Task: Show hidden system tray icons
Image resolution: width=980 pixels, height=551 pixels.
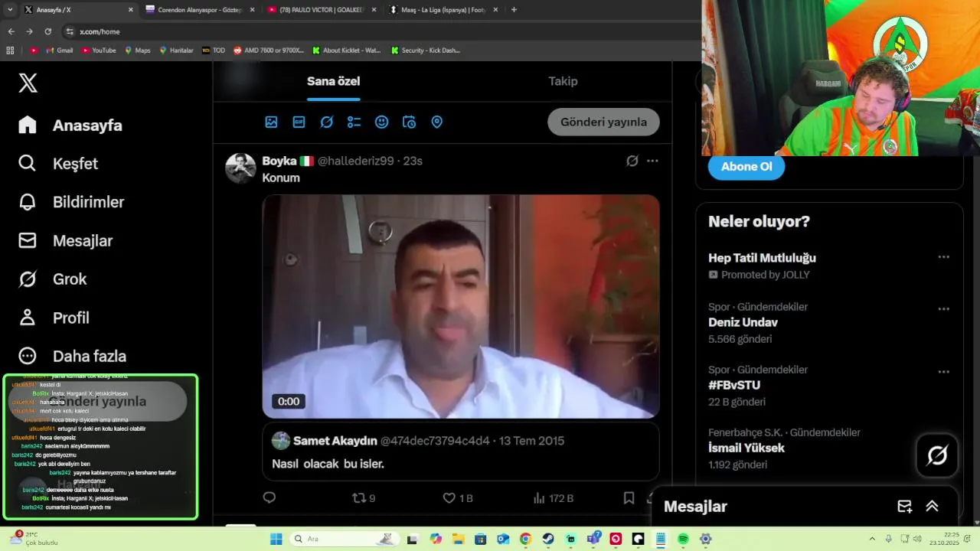Action: pos(872,539)
